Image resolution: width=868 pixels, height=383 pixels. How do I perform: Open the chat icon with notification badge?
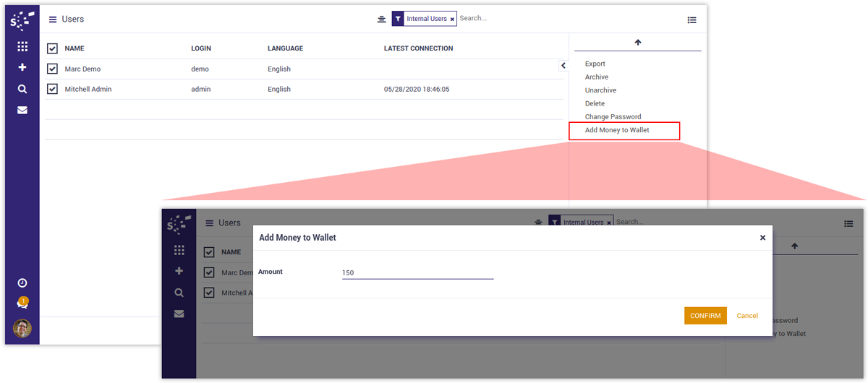(22, 304)
